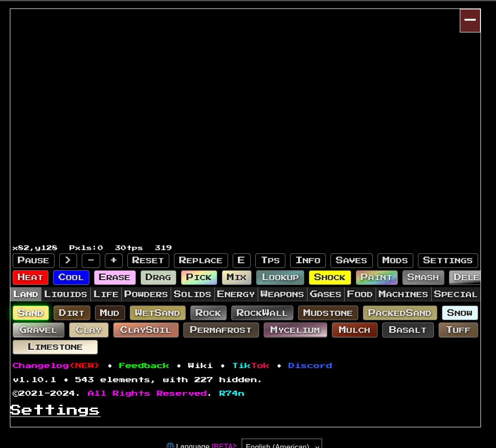Image resolution: width=496 pixels, height=448 pixels.
Task: Switch to the Gases tab
Action: tap(325, 294)
